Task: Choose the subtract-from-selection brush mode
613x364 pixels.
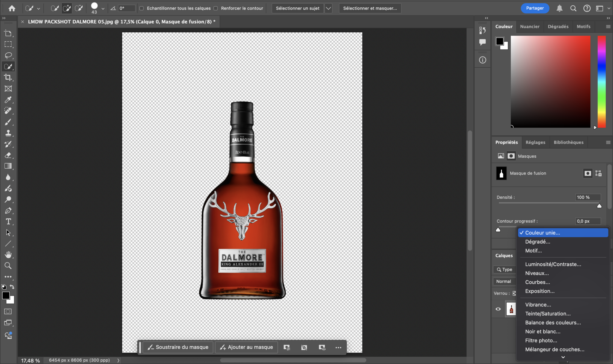Action: click(x=79, y=8)
